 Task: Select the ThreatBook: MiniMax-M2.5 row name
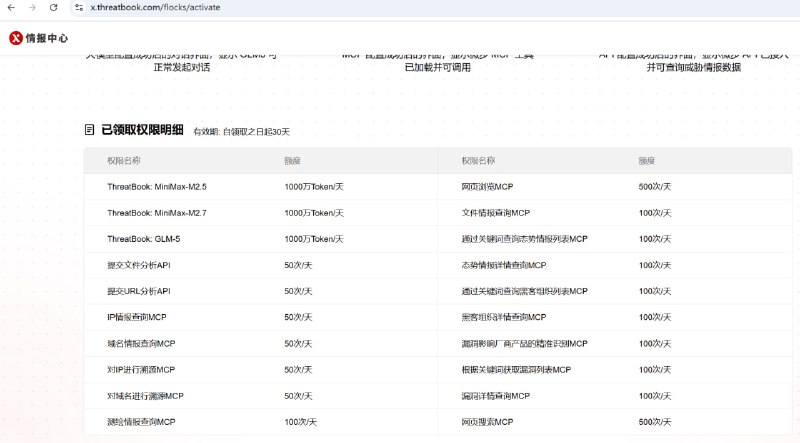[x=157, y=187]
